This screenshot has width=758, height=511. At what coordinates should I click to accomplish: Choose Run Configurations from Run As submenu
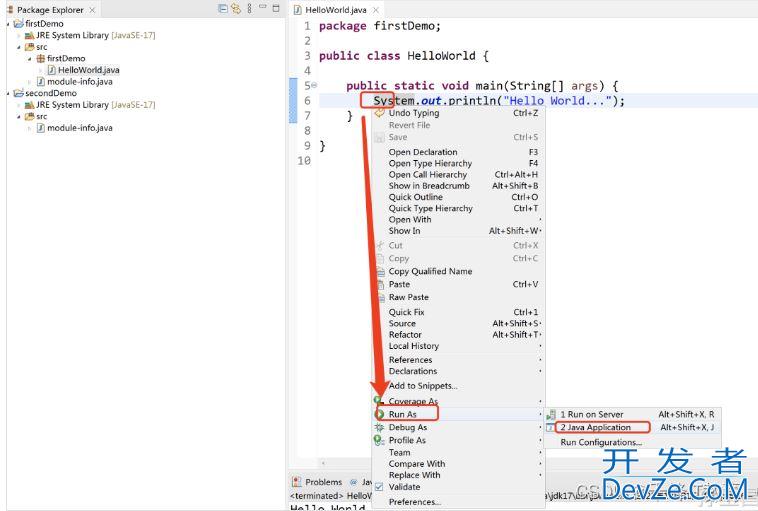(632, 442)
